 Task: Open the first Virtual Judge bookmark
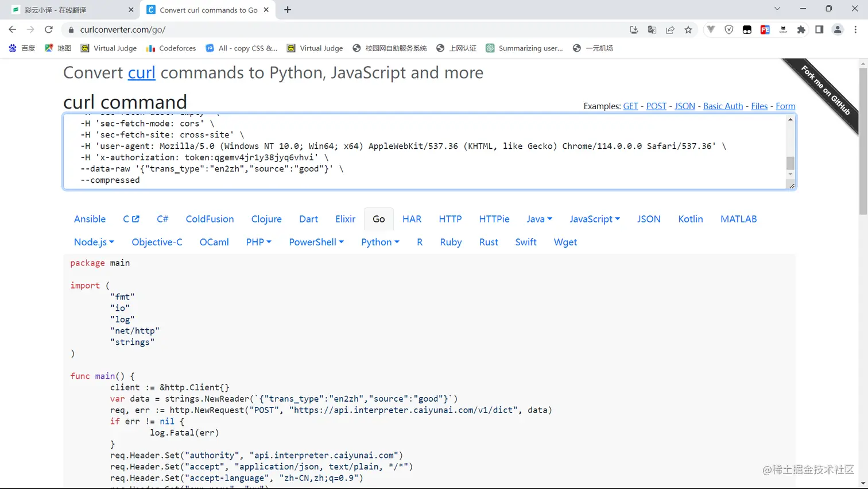click(x=108, y=48)
